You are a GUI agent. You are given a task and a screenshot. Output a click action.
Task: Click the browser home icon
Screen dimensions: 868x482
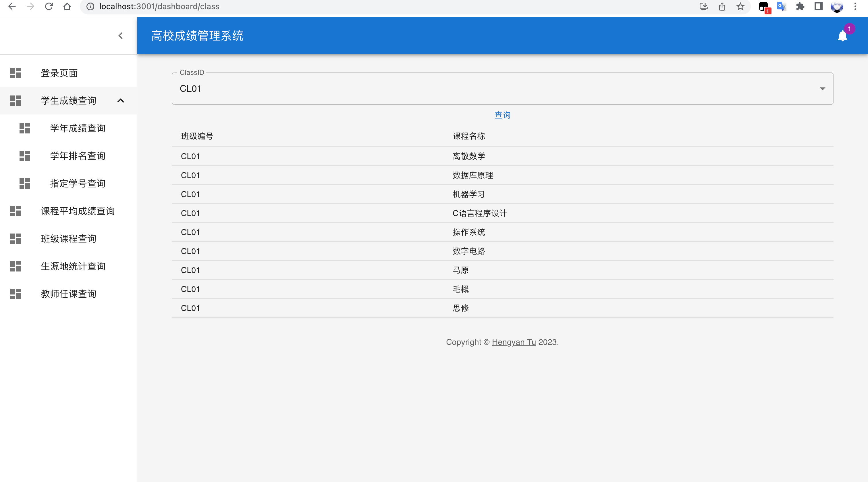pyautogui.click(x=67, y=6)
